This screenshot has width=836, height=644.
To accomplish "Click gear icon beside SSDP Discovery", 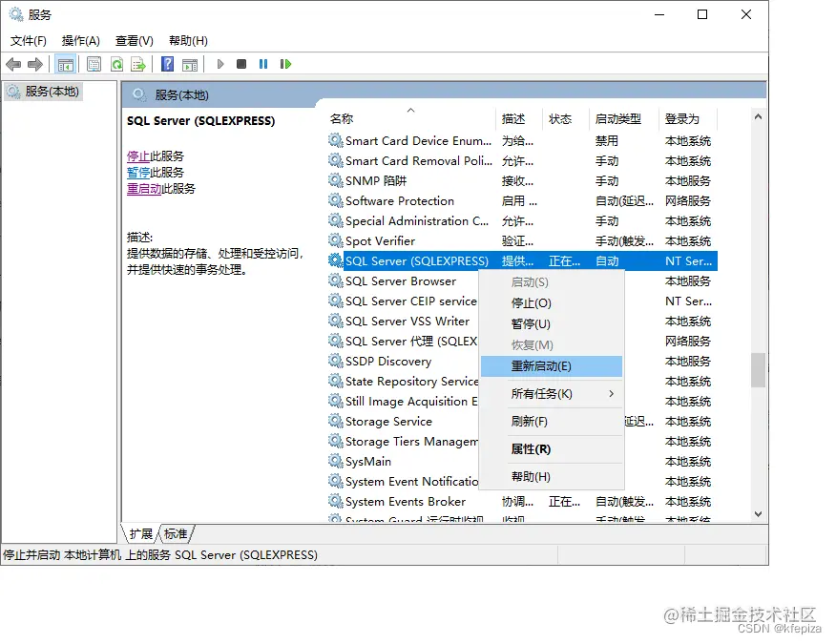I will point(335,361).
